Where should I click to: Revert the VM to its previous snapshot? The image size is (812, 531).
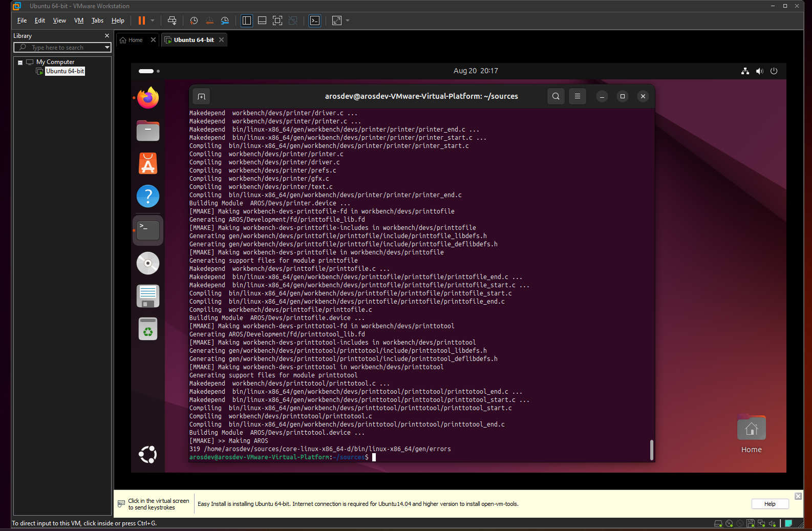(209, 20)
